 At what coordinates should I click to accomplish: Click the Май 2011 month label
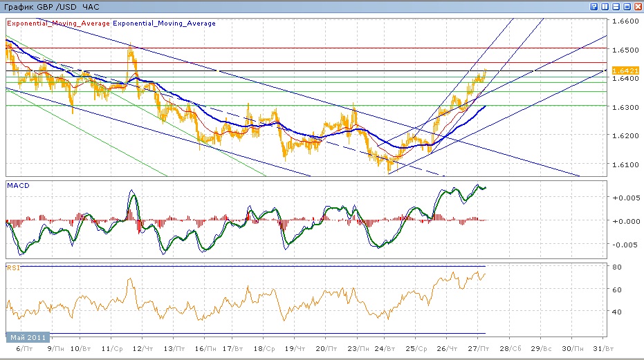click(x=28, y=337)
